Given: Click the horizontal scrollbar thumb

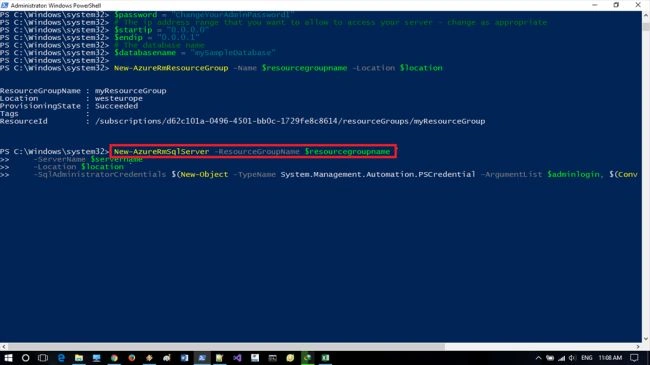Looking at the screenshot, I should tap(226, 346).
